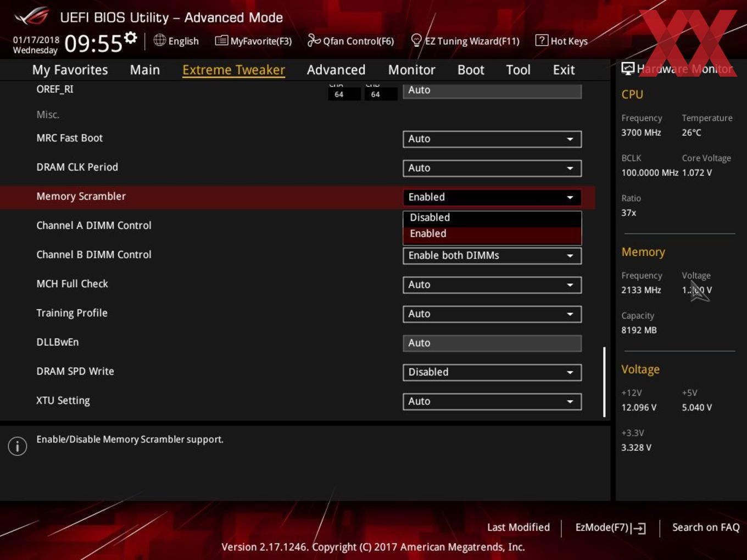Expand the MCH Full Check dropdown
Image resolution: width=747 pixels, height=560 pixels.
coord(492,284)
